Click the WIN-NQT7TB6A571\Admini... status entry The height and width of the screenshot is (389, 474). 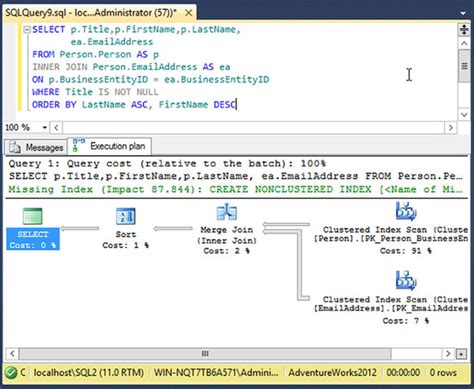(216, 372)
